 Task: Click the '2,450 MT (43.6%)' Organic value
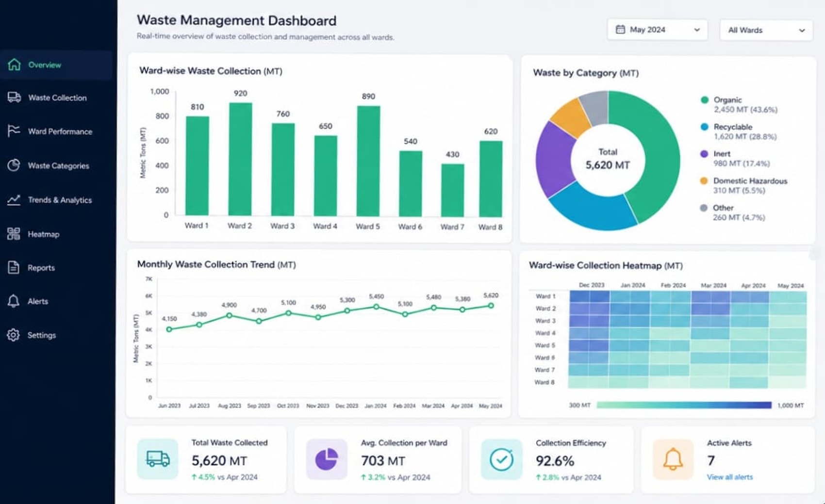coord(745,110)
